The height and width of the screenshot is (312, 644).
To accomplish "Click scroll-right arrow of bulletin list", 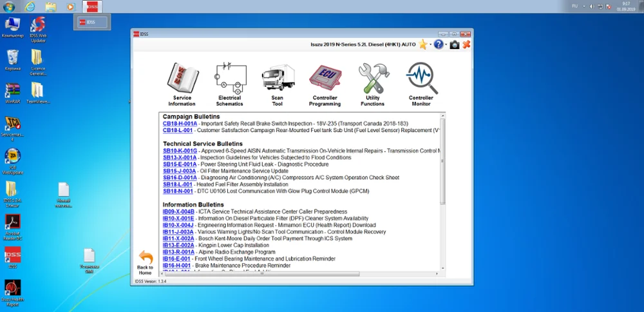I will (x=436, y=274).
